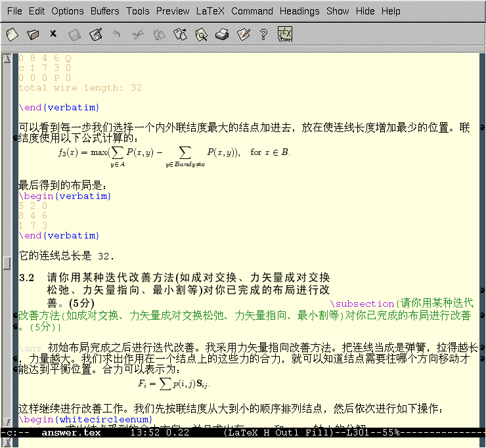Click the new file icon in toolbar

pyautogui.click(x=12, y=34)
